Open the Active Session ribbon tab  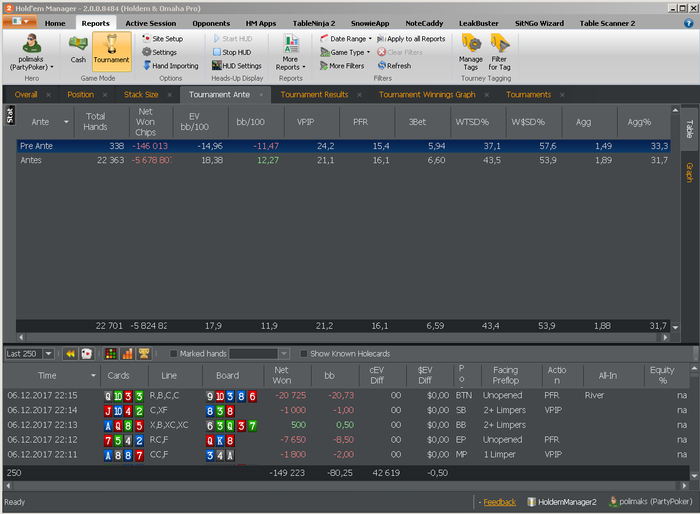pos(150,23)
